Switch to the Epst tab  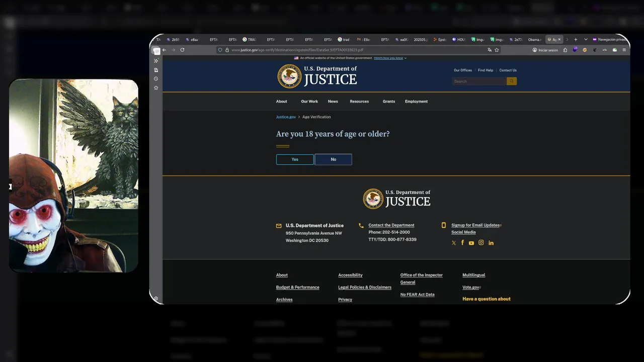tap(440, 39)
